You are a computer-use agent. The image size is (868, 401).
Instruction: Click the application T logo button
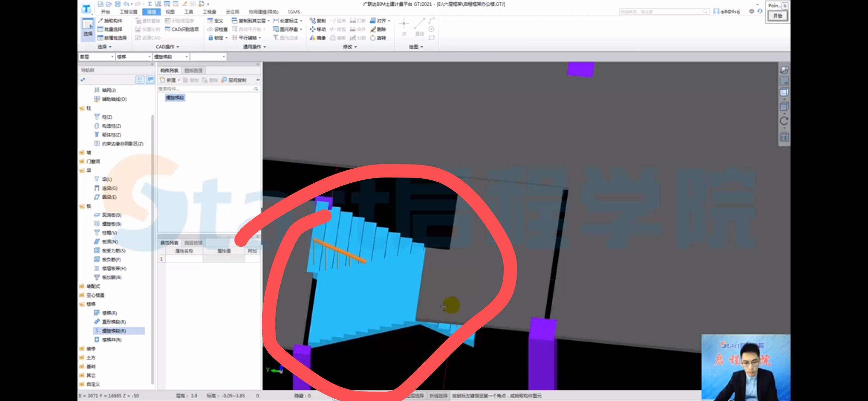86,9
